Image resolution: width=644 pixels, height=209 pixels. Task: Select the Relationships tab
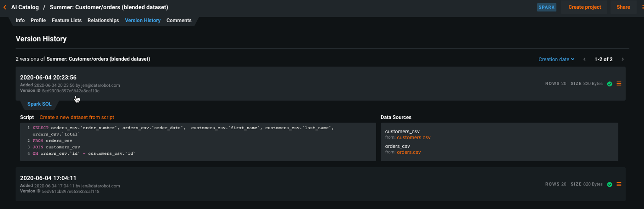(x=103, y=21)
